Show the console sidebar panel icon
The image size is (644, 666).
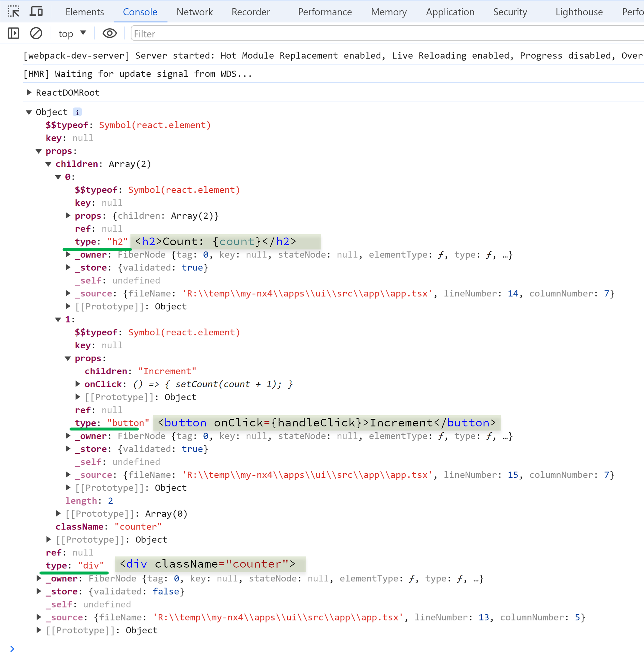tap(13, 33)
